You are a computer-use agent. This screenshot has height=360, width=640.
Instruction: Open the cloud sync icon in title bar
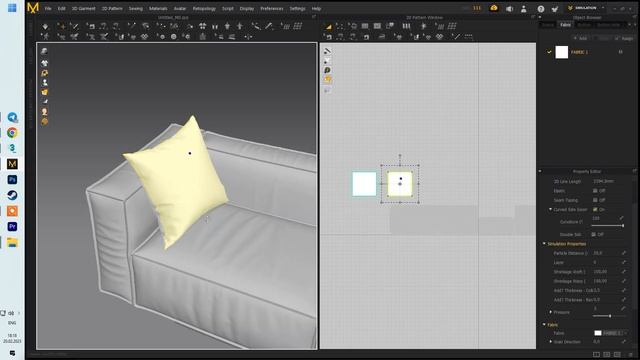coord(494,8)
